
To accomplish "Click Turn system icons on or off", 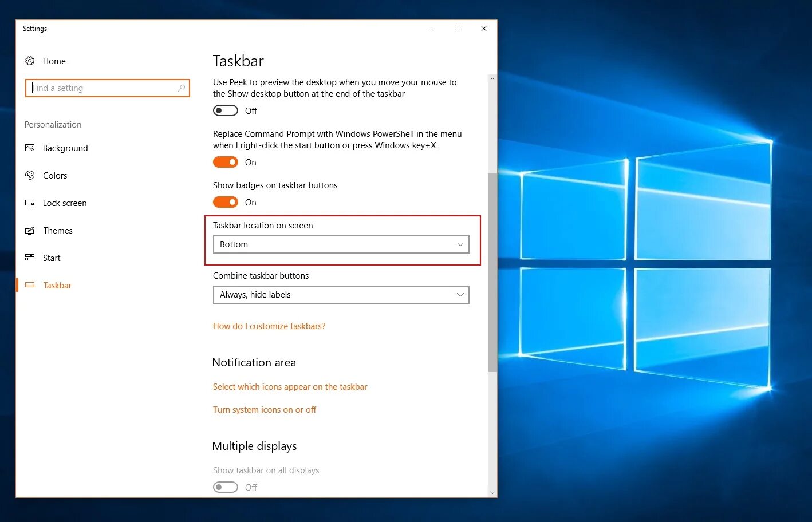I will tap(265, 410).
